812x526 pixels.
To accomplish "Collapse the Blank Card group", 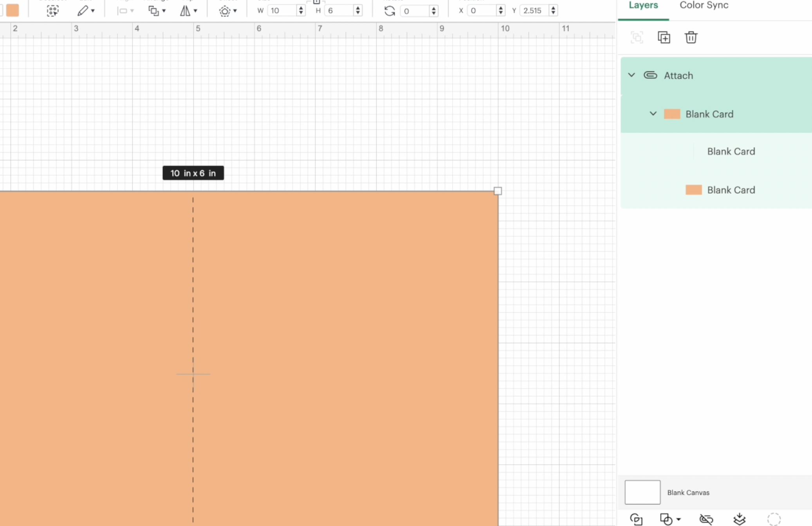I will tap(653, 113).
